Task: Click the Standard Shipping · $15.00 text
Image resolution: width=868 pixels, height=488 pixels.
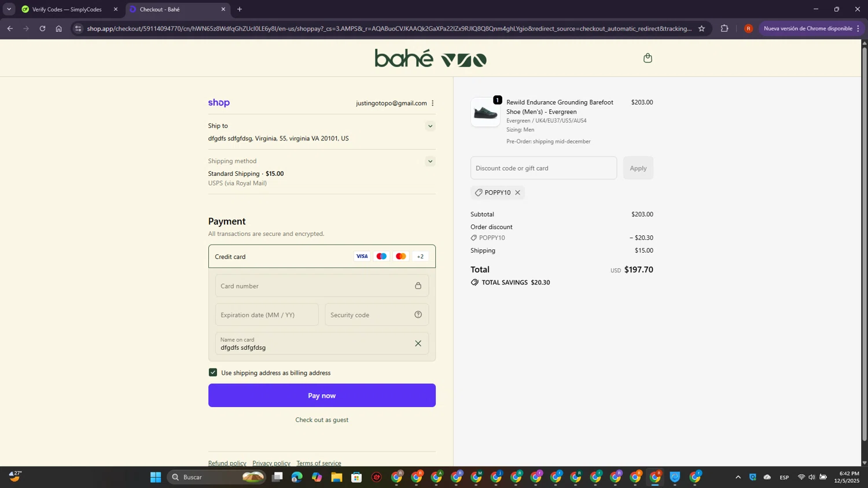Action: tap(246, 173)
